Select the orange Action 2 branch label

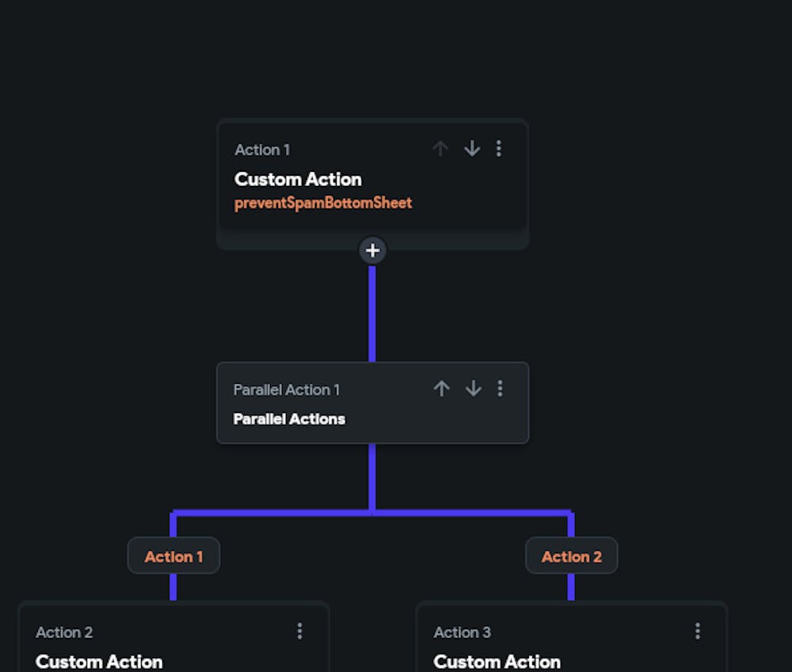[572, 556]
